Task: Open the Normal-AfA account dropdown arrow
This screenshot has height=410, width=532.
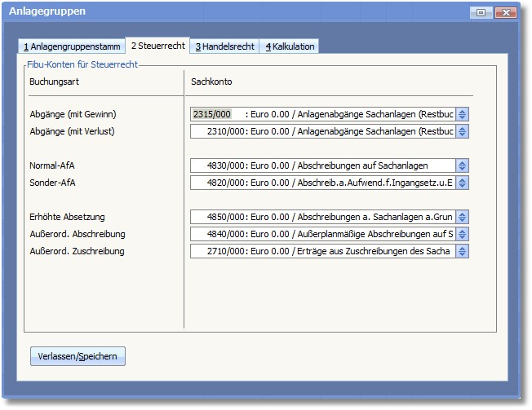Action: coord(463,165)
